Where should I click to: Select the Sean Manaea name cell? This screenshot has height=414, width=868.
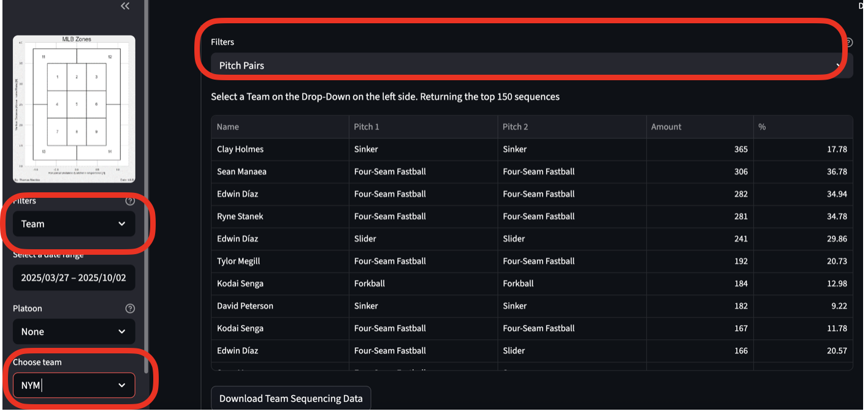242,172
